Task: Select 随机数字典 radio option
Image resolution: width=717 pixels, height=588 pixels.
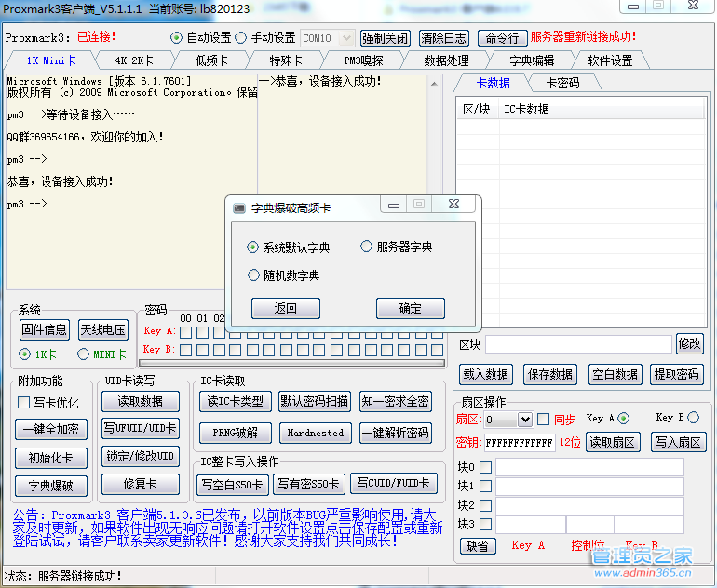Action: [253, 275]
